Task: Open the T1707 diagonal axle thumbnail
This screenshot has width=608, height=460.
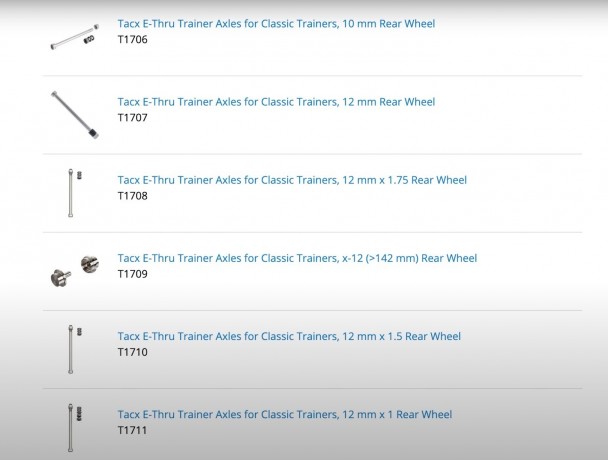Action: click(x=74, y=113)
